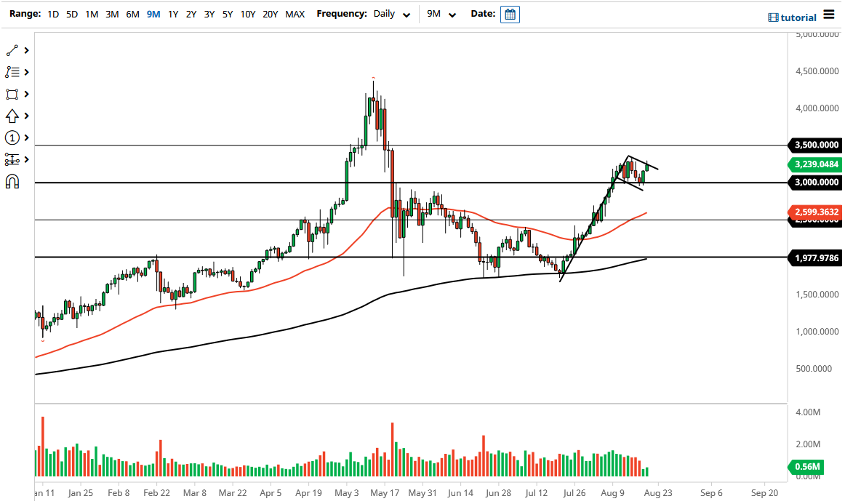
Task: Open the date picker calendar
Action: click(510, 14)
